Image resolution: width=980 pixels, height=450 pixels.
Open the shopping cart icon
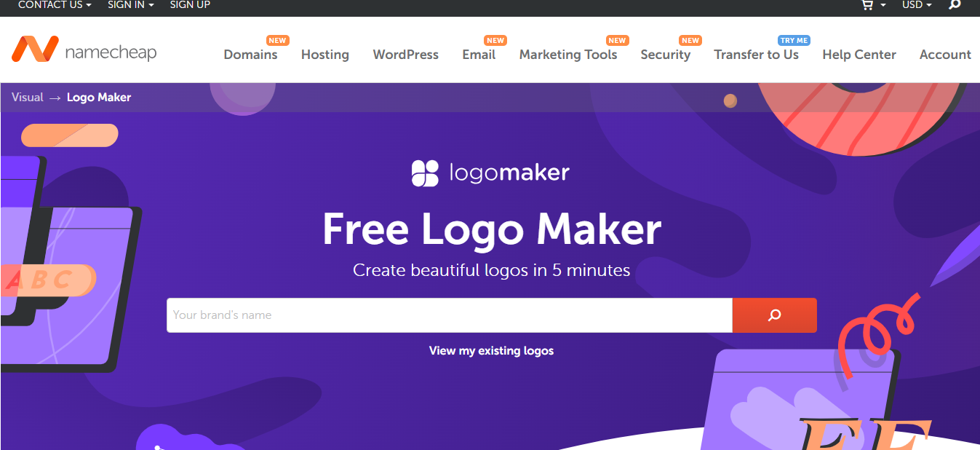pyautogui.click(x=867, y=5)
